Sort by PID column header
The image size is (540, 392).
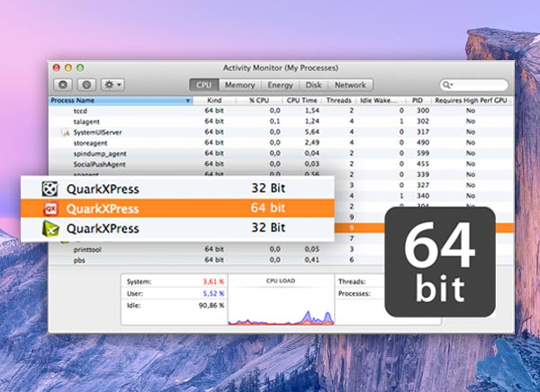click(418, 101)
